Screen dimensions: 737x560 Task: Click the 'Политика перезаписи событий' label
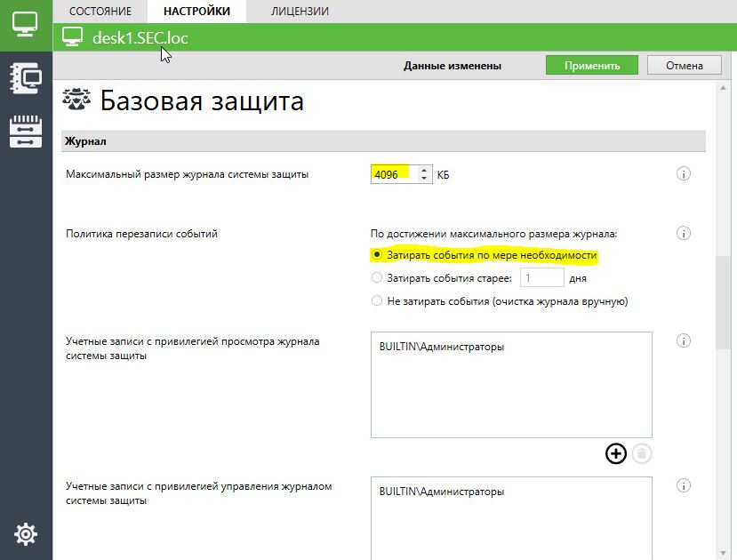tap(141, 234)
